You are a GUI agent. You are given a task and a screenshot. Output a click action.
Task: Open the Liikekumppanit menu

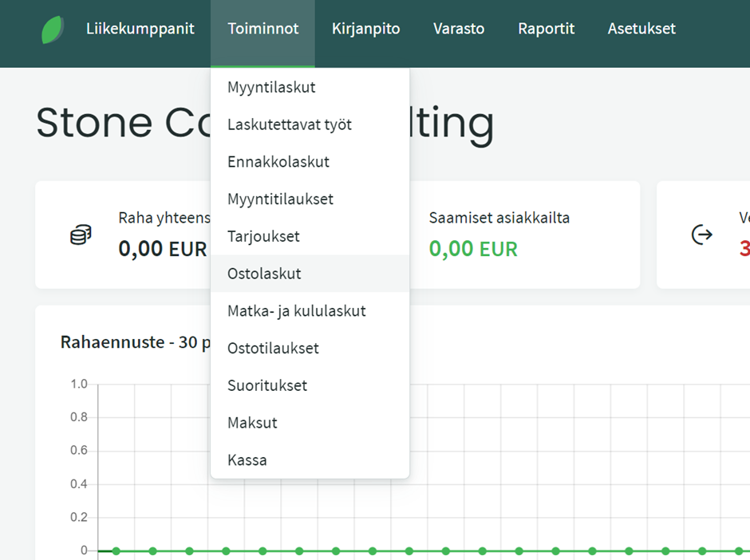tap(140, 29)
